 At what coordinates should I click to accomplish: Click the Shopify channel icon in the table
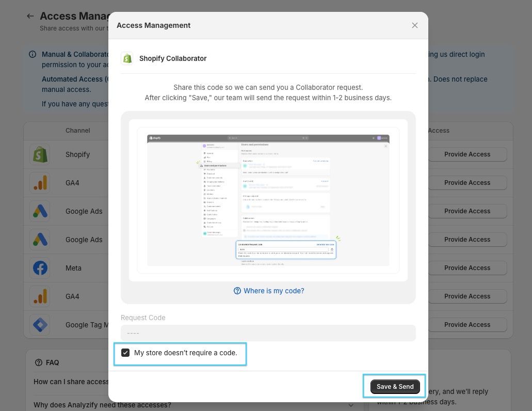tap(40, 154)
